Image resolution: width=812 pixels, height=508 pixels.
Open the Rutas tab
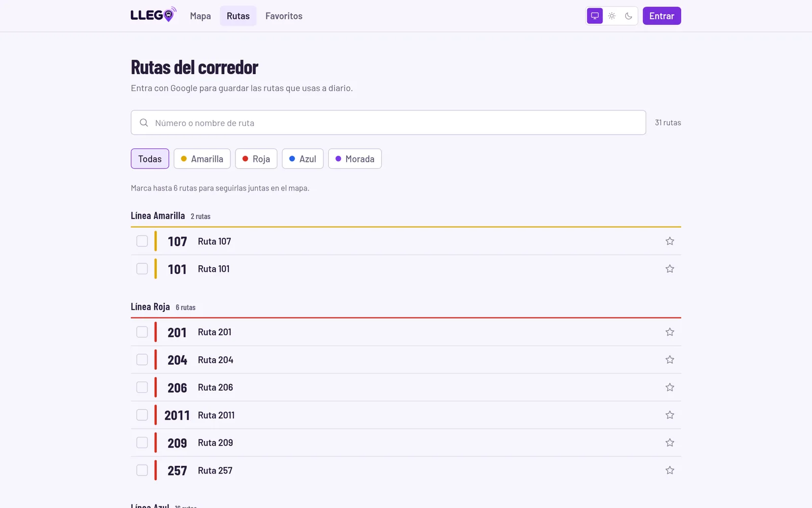[x=238, y=16]
